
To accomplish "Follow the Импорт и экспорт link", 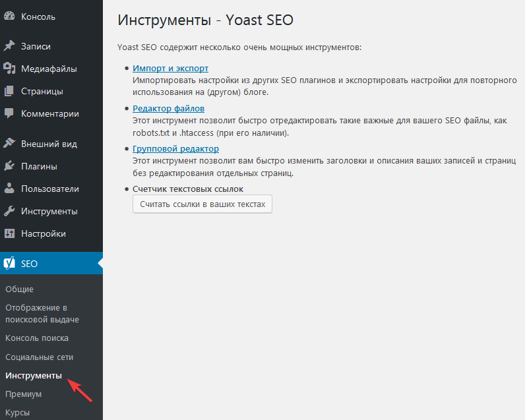I will (170, 68).
